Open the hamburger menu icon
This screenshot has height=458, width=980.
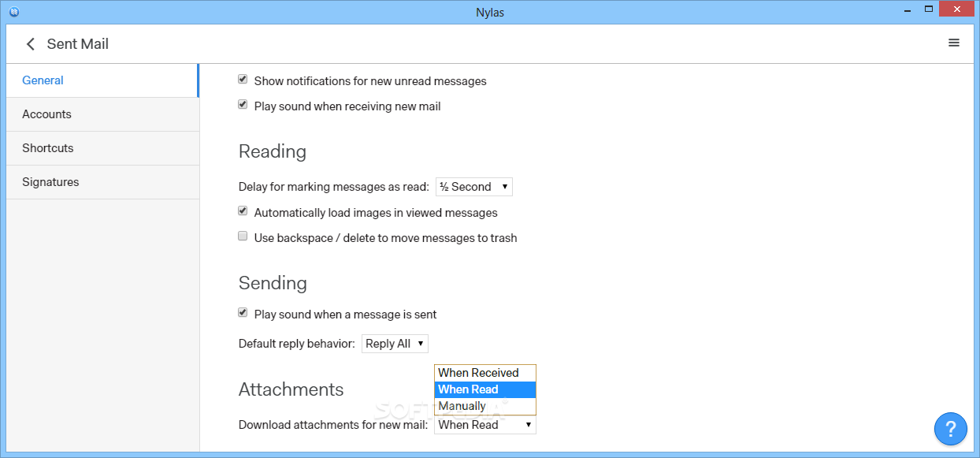click(x=954, y=43)
